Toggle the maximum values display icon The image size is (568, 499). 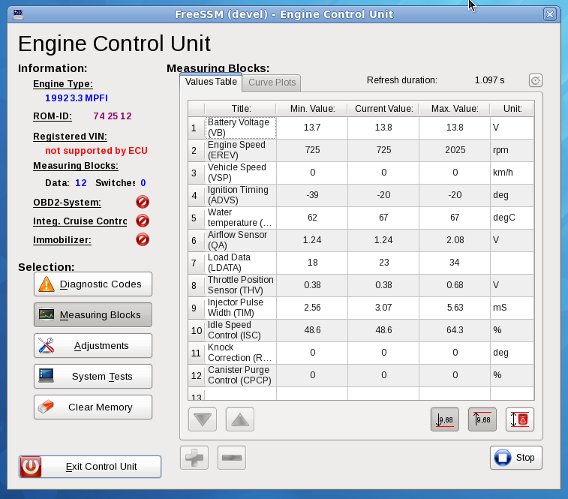click(x=482, y=419)
